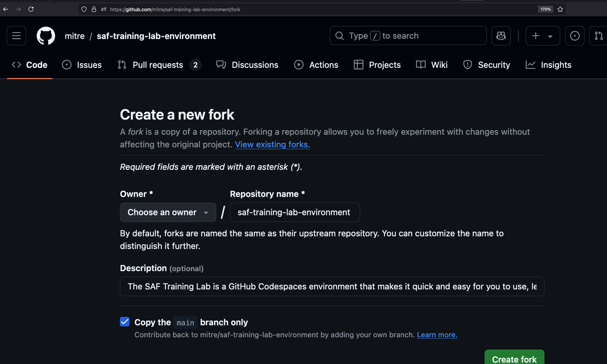Reload the page
The width and height of the screenshot is (607, 364).
[x=31, y=9]
